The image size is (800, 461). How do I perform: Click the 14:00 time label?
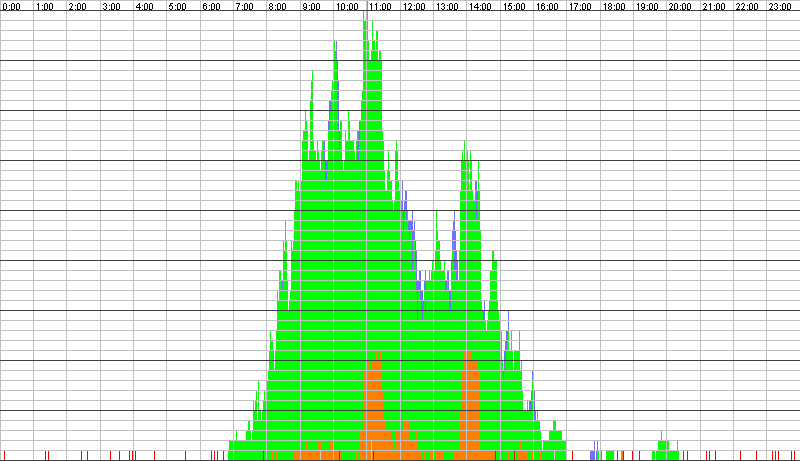481,7
